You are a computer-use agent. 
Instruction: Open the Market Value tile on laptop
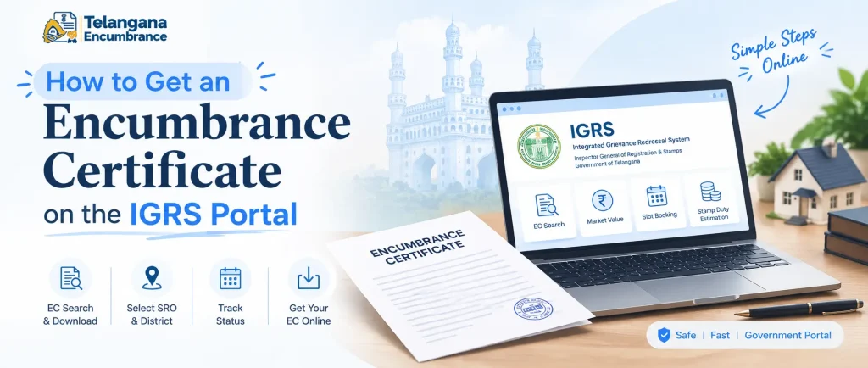tap(604, 207)
